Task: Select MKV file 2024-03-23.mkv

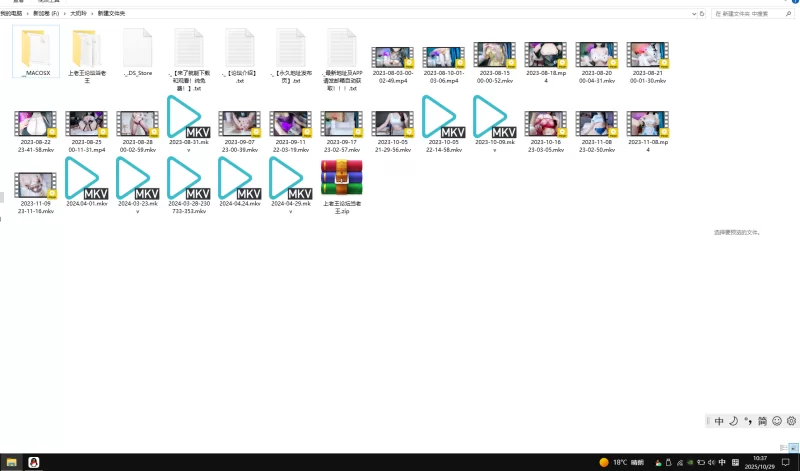Action: pyautogui.click(x=138, y=185)
